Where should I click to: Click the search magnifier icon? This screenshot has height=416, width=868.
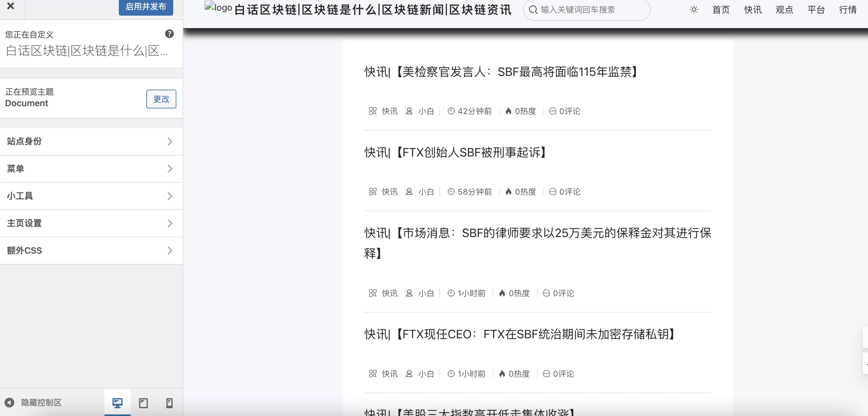point(533,10)
